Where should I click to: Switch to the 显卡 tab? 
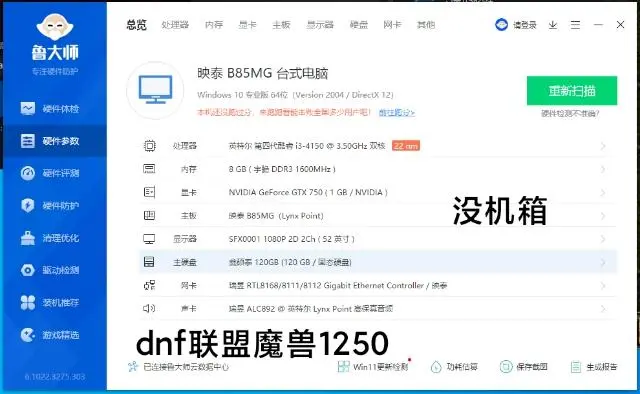(247, 25)
